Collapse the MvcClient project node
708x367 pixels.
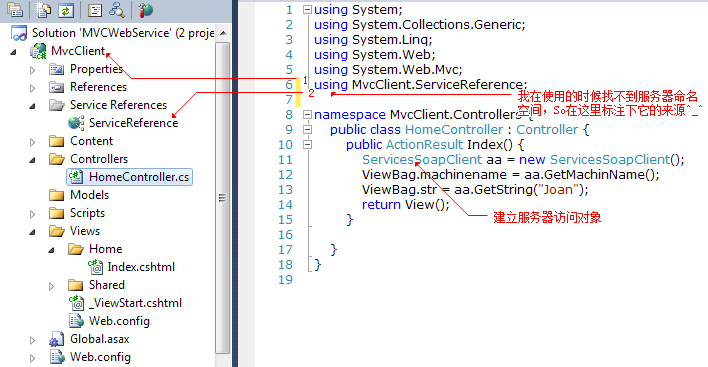pyautogui.click(x=14, y=52)
